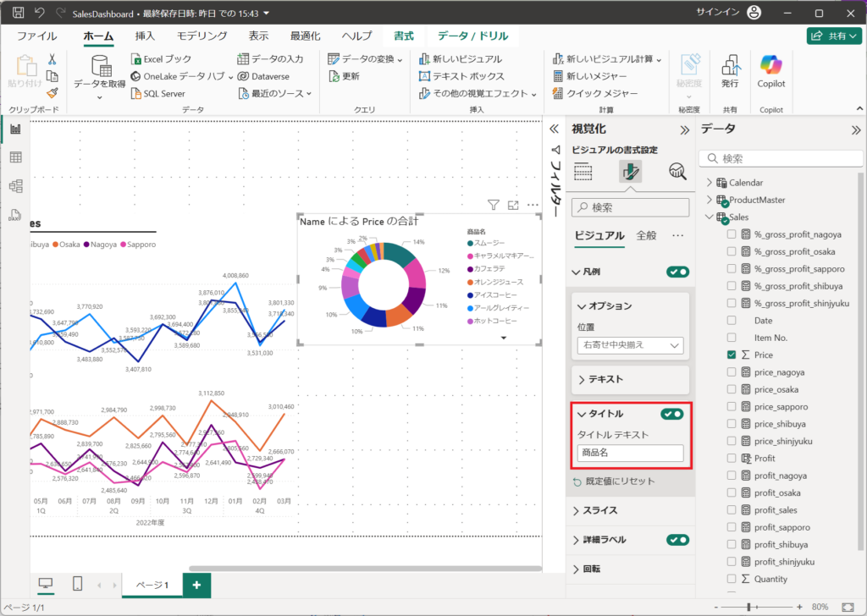Toggle the 詳細ラベル switch

(677, 540)
